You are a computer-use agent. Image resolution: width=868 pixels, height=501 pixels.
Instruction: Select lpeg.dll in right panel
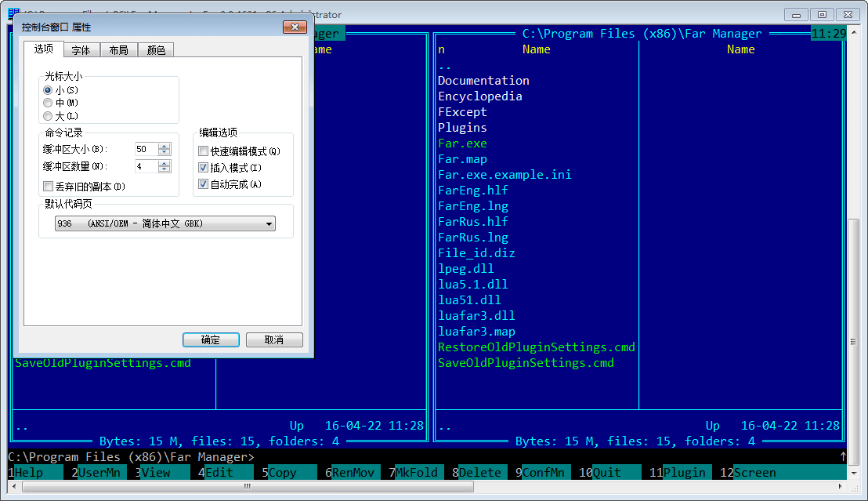coord(465,269)
